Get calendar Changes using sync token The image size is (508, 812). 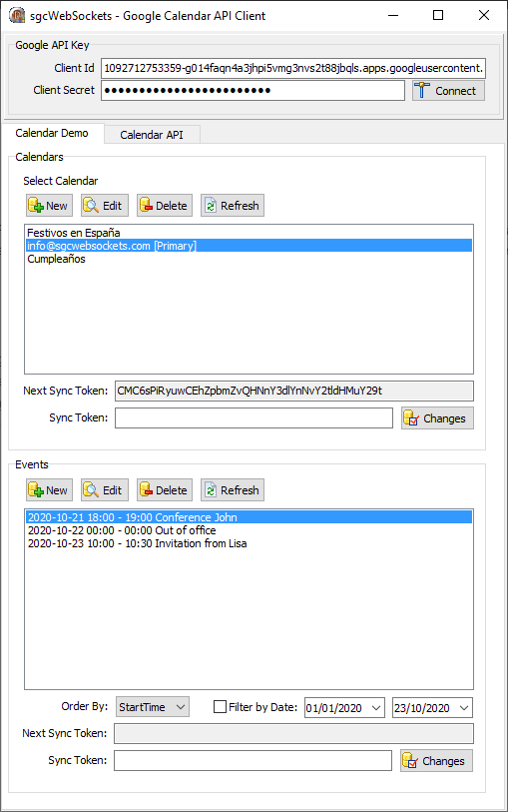[437, 417]
